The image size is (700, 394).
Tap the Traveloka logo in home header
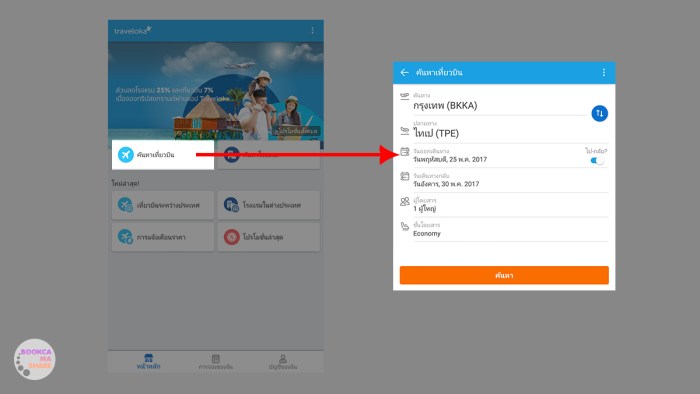[x=133, y=30]
